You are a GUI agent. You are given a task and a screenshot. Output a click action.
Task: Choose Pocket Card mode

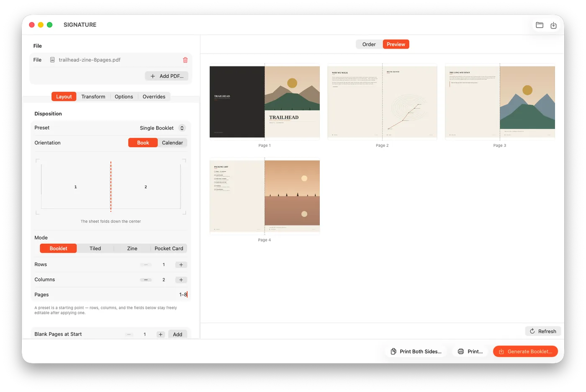click(x=169, y=249)
